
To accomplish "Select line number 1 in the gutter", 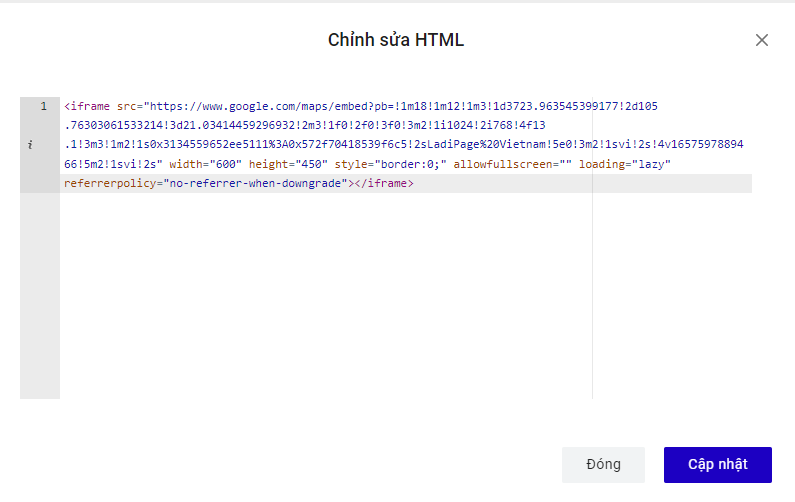I will click(x=43, y=106).
